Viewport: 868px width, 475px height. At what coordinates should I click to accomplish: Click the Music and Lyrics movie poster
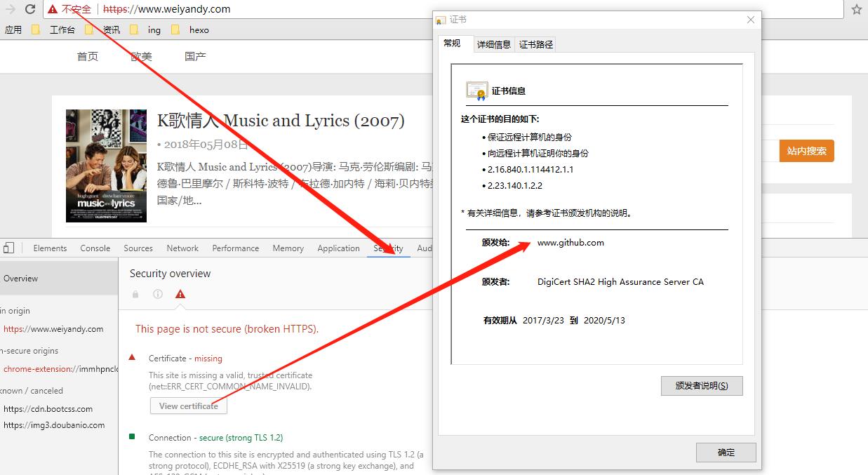(x=106, y=166)
